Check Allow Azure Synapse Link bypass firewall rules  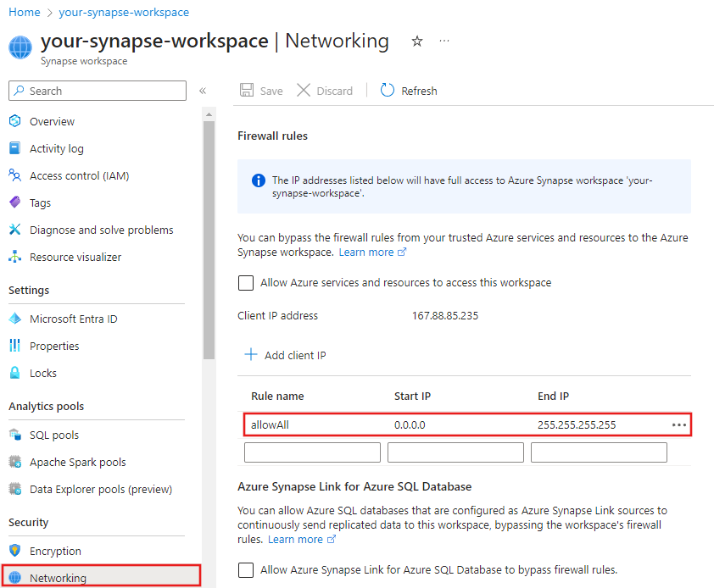point(246,570)
